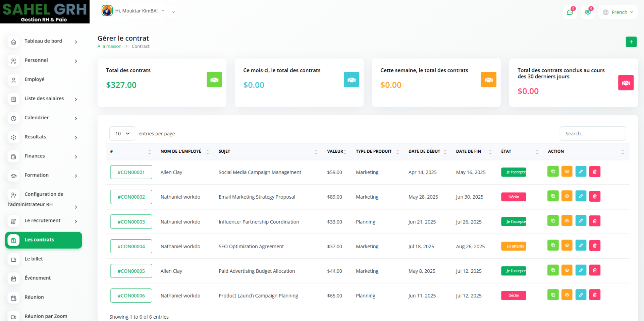View contract #CON00001 with the eye icon
Screen dimensions: 644x321
click(x=567, y=172)
